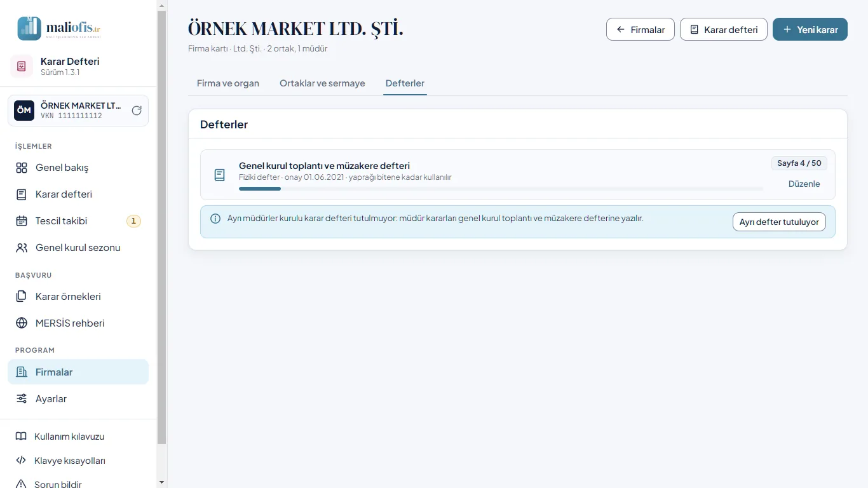Click the Firmalar building icon
Screen dimensions: 868x488
tap(22, 372)
